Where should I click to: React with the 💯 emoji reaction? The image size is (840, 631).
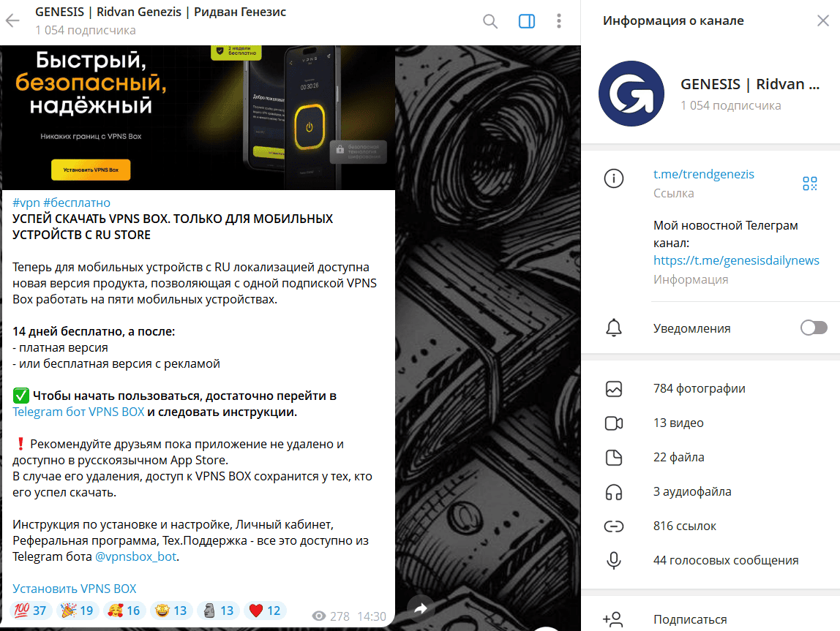[31, 611]
